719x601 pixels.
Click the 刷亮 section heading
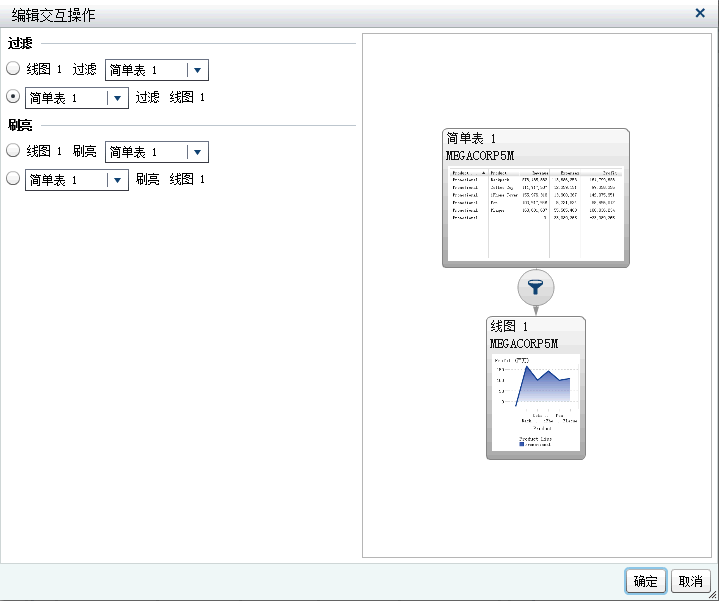[20, 126]
